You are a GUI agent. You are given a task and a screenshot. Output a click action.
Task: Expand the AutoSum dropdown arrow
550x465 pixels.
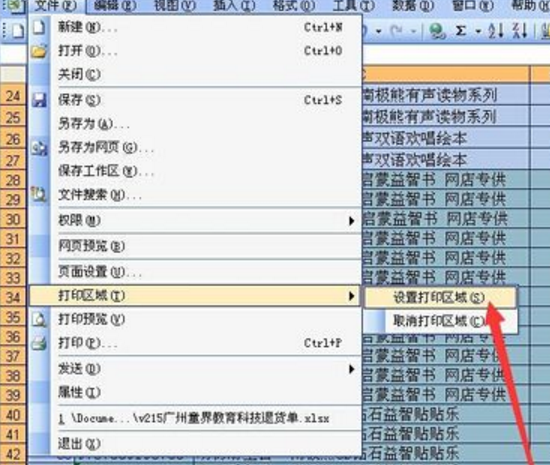click(478, 32)
